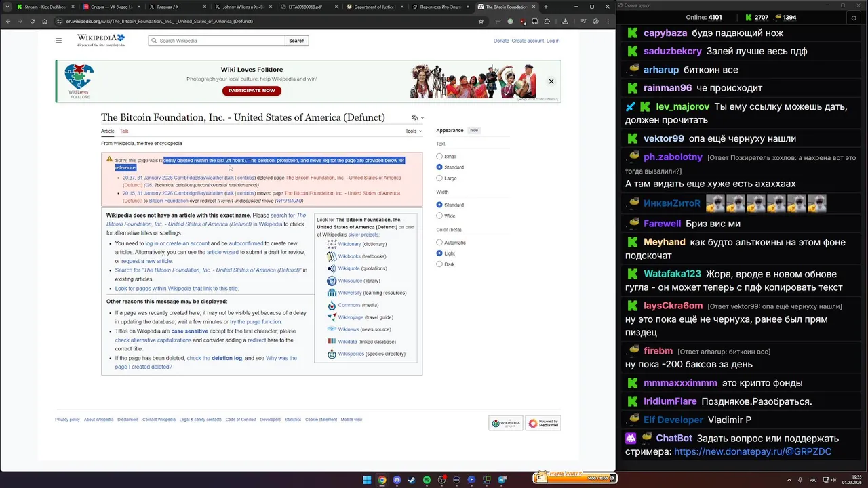
Task: Open Discord from the taskbar
Action: (x=397, y=480)
